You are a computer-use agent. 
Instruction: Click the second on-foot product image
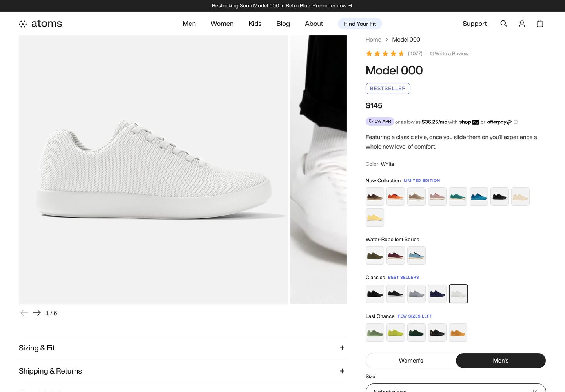319,170
